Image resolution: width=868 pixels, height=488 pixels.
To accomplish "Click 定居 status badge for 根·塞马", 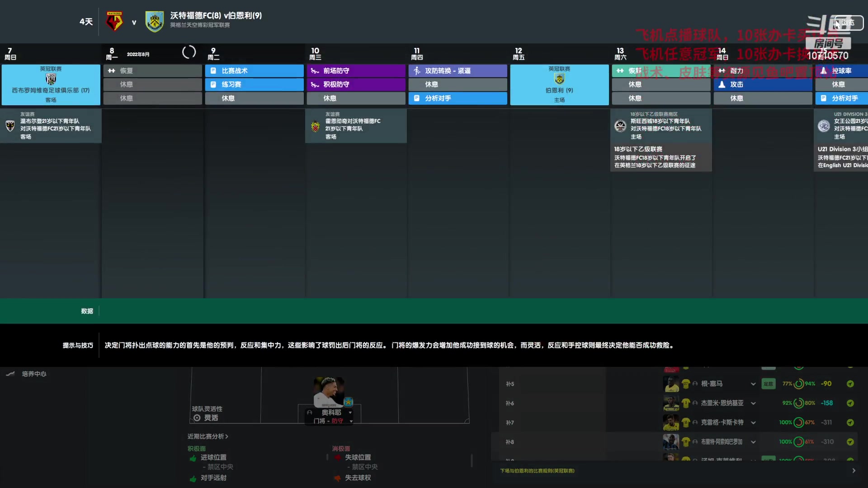I will [x=768, y=384].
